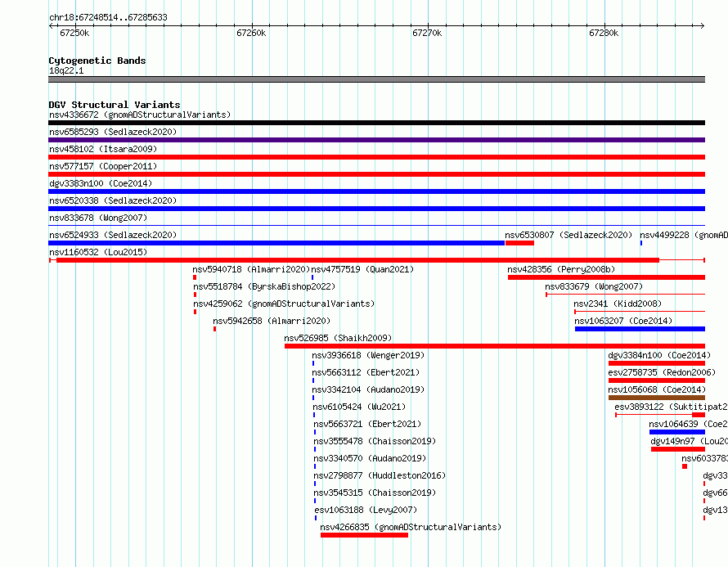Click the nsv4499228 gnomAD label
This screenshot has width=728, height=567.
[684, 235]
